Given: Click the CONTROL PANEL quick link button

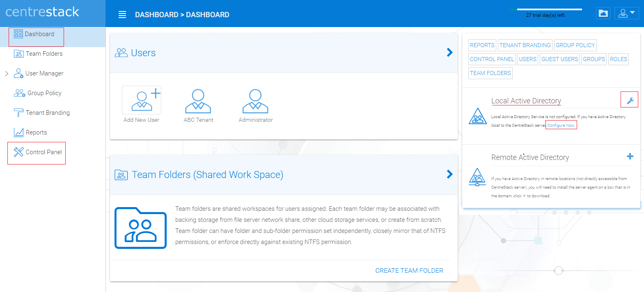Looking at the screenshot, I should point(492,59).
